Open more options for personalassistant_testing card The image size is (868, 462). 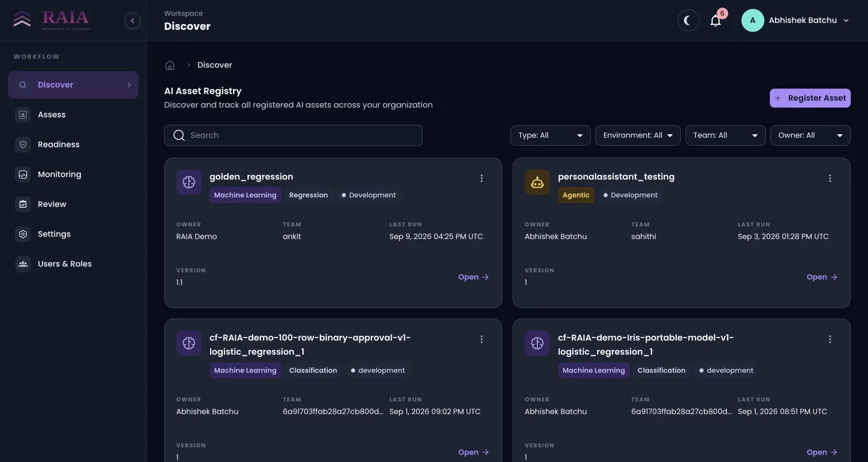click(x=830, y=178)
